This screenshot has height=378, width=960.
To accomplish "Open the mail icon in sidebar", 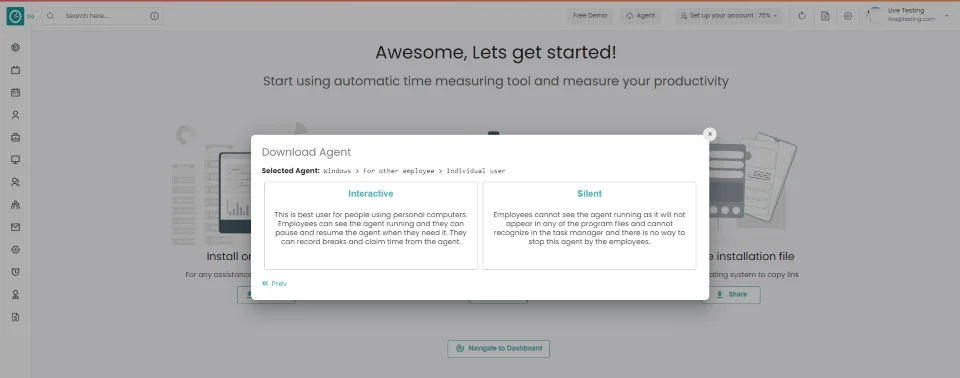I will click(15, 227).
